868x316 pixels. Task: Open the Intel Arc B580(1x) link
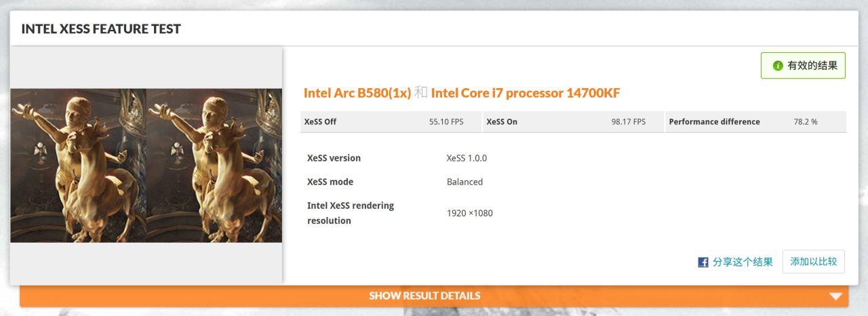tap(357, 93)
